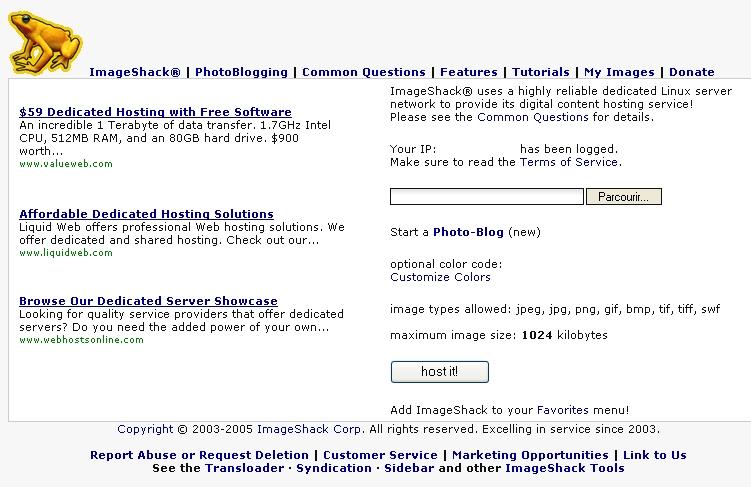
Task: Go to My Images
Action: coord(619,72)
